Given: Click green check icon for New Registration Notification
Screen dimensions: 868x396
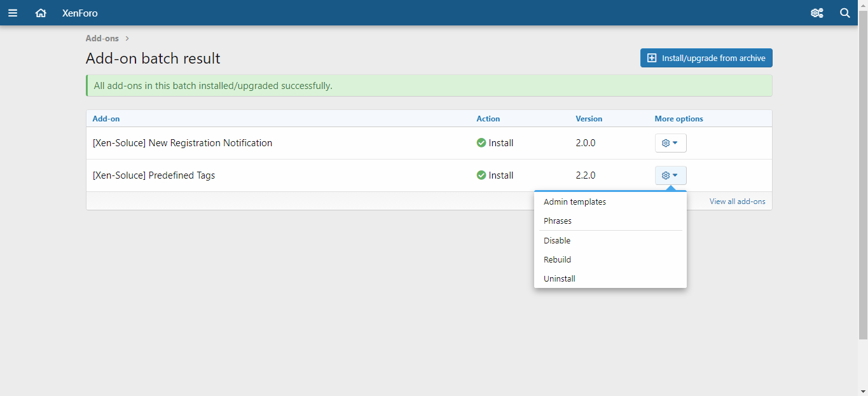Looking at the screenshot, I should [x=481, y=143].
